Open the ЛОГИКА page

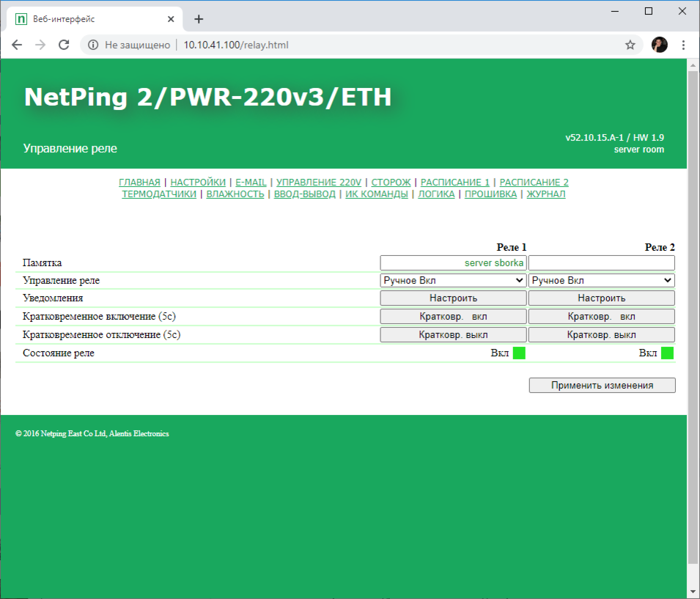coord(436,194)
